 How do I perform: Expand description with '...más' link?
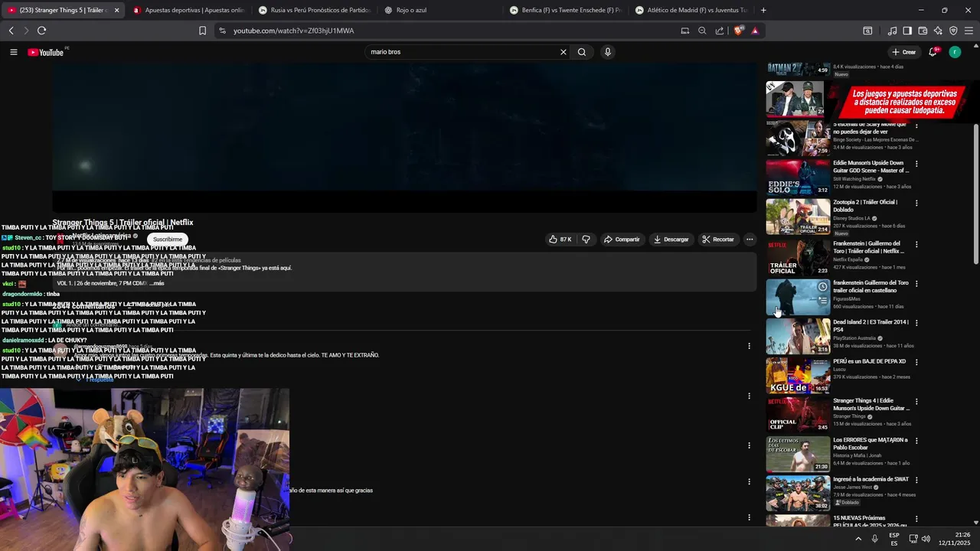coord(156,283)
